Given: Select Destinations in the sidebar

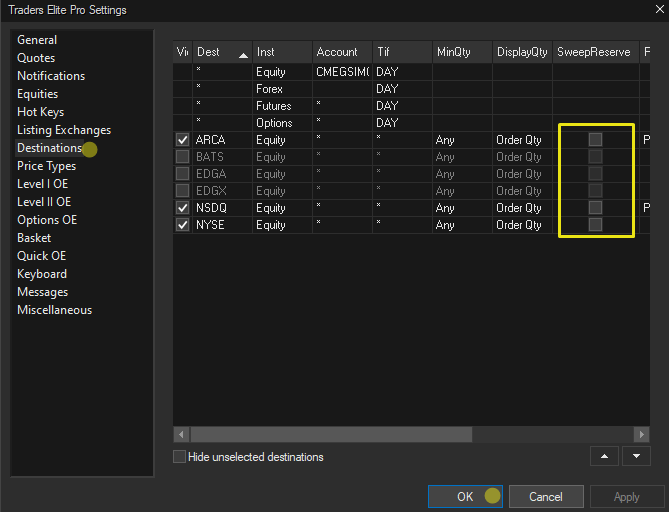Looking at the screenshot, I should [49, 148].
